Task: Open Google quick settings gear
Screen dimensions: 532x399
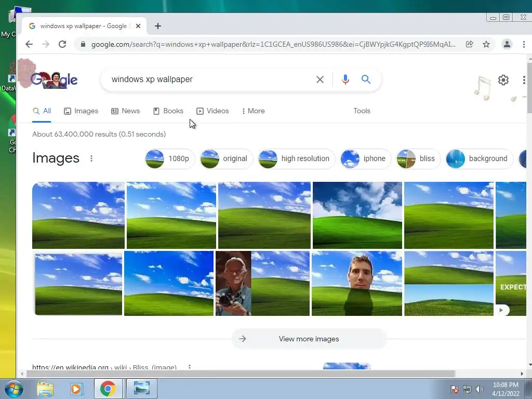Action: coord(503,80)
